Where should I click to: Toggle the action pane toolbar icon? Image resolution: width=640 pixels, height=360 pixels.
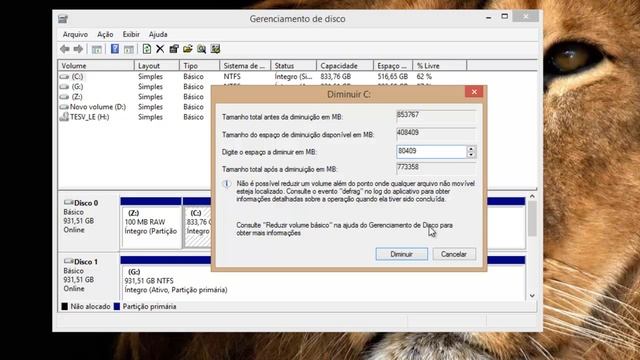[x=129, y=49]
